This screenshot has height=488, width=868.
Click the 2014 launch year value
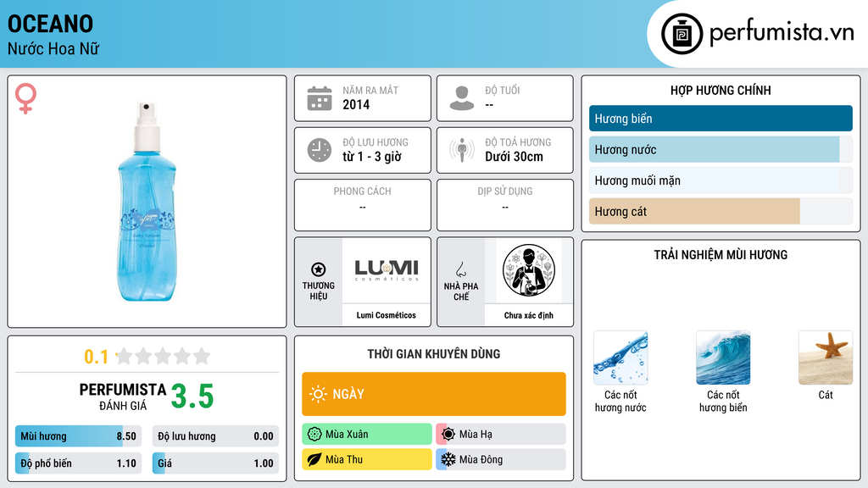pyautogui.click(x=356, y=104)
